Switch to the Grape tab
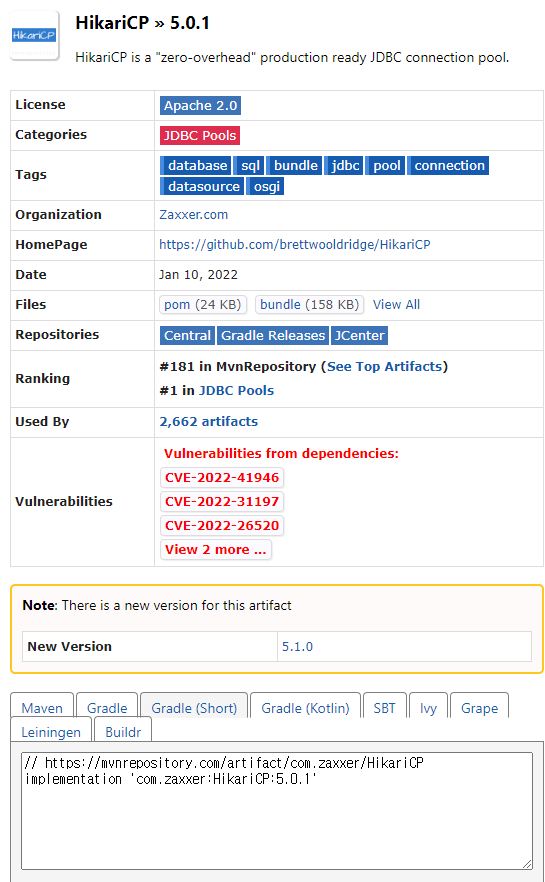 coord(480,708)
